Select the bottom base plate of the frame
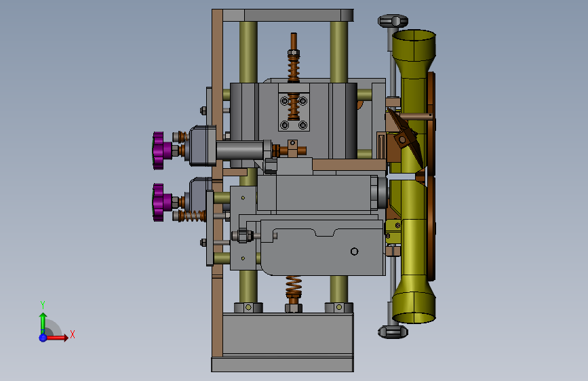 (x=282, y=365)
